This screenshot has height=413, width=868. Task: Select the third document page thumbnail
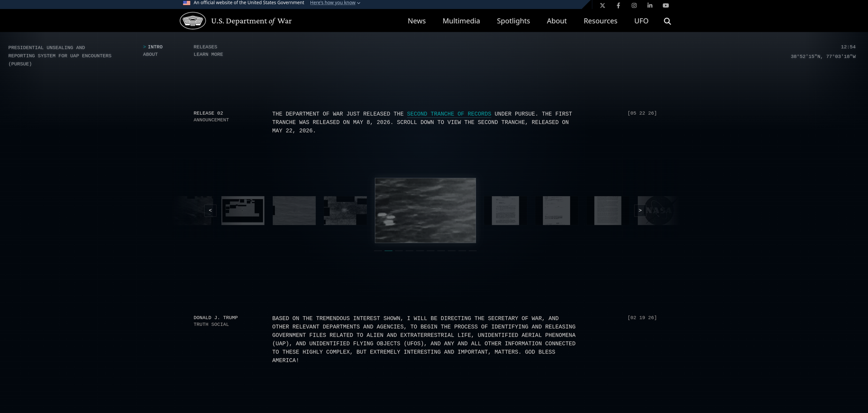(608, 211)
